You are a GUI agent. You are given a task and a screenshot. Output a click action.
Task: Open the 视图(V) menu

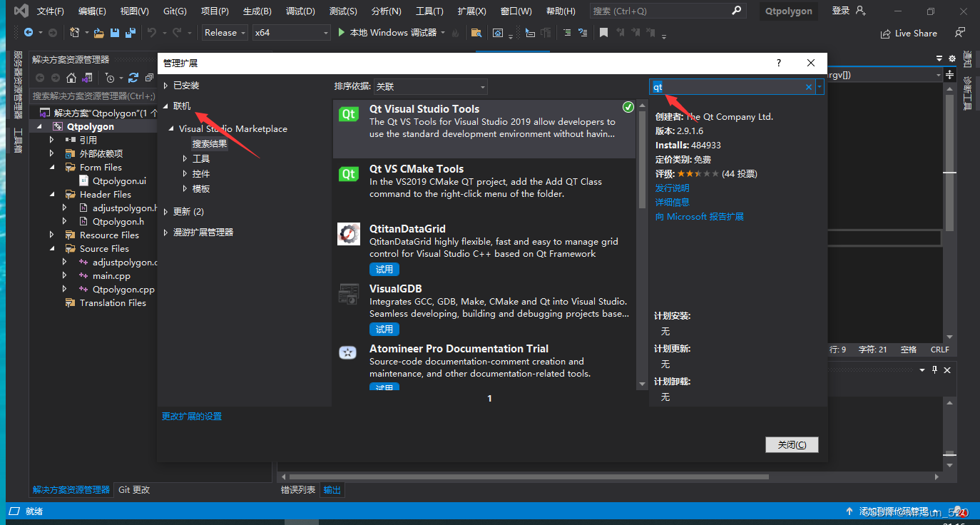pos(134,11)
